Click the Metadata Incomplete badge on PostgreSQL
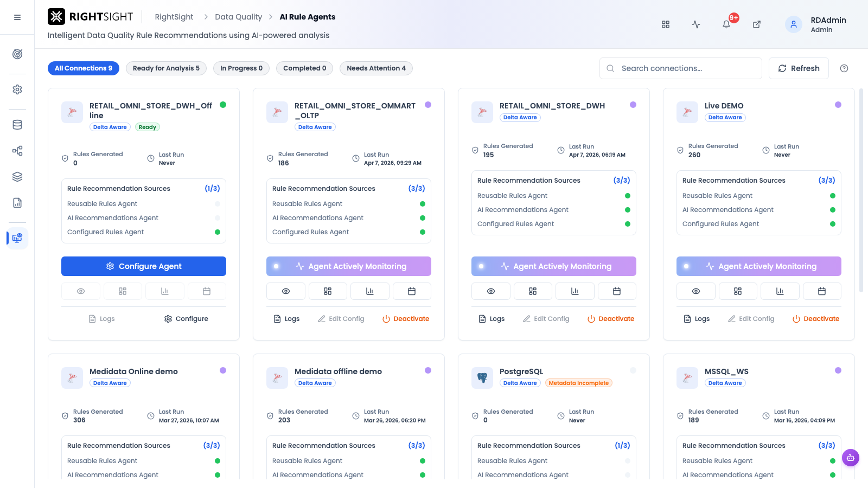This screenshot has height=488, width=868. coord(579,383)
